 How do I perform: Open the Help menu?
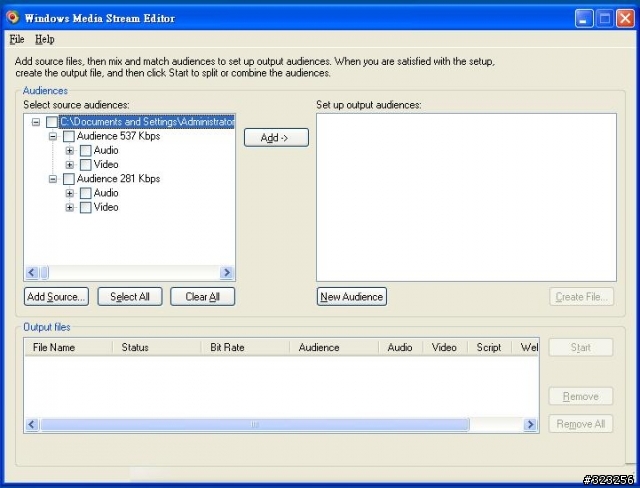(44, 39)
